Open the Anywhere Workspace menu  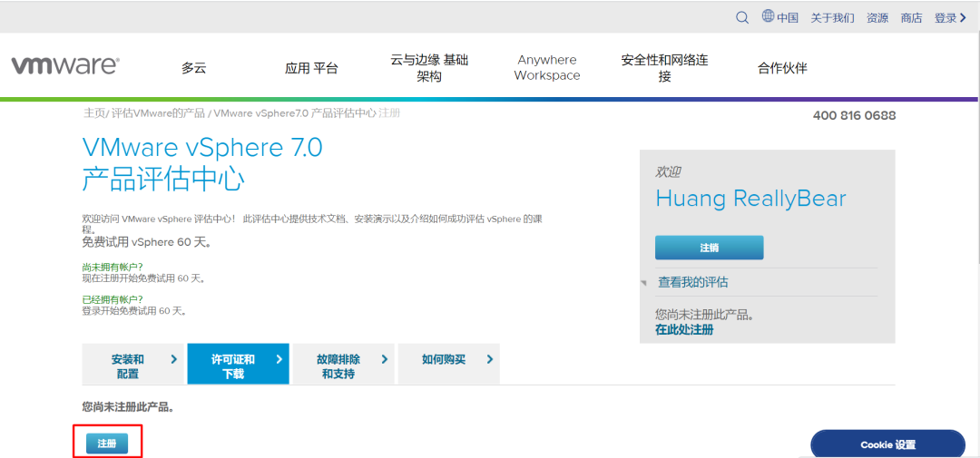[x=547, y=68]
